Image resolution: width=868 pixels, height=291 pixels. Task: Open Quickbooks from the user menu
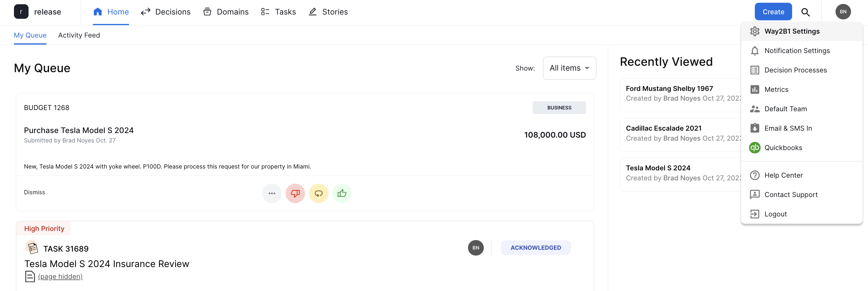point(802,148)
